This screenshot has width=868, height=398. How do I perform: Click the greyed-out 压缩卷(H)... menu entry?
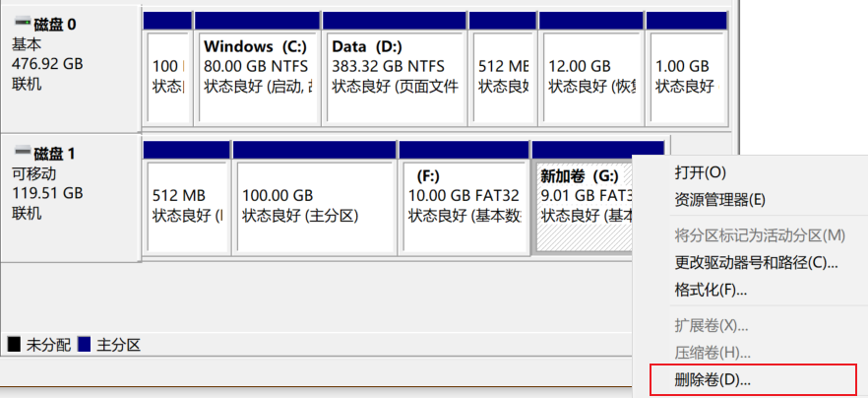click(x=711, y=353)
